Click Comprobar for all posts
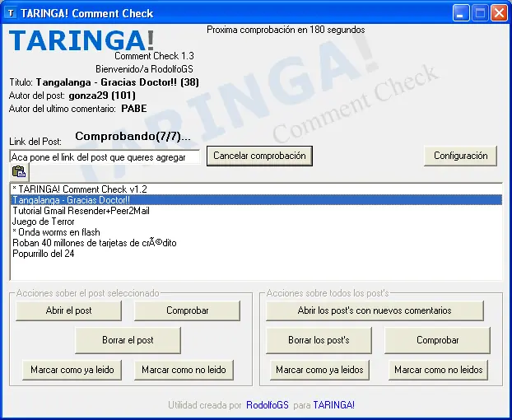The width and height of the screenshot is (512, 420). pos(437,340)
